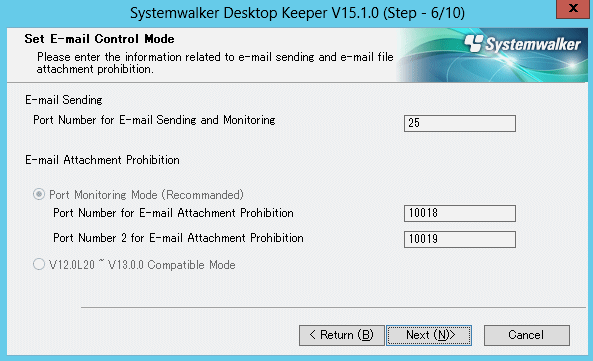
Task: Click the "E-mail Sending" section label
Action: [64, 100]
